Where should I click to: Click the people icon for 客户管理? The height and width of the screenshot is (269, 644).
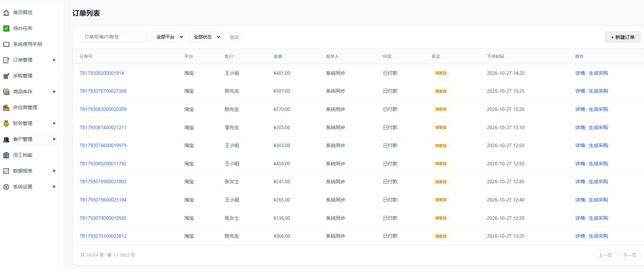pyautogui.click(x=6, y=139)
